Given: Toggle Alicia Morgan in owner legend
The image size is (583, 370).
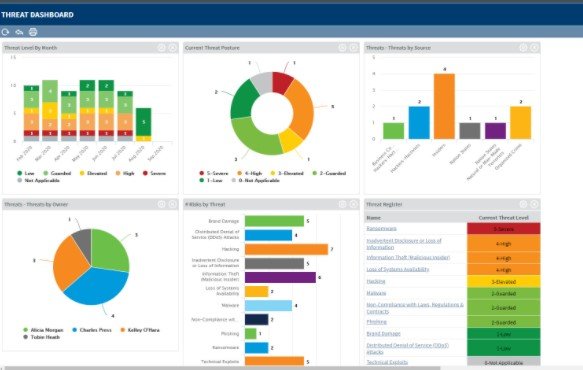Looking at the screenshot, I should [x=43, y=330].
